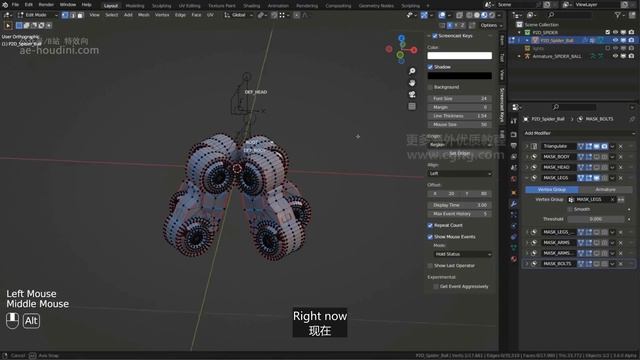This screenshot has width=640, height=360.
Task: Select P2D_Spider_Ball in the outliner
Action: 557,40
